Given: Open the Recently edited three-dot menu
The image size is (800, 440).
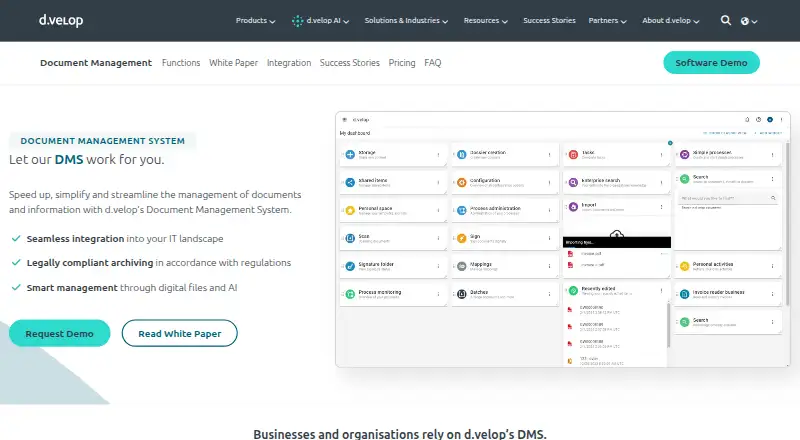Looking at the screenshot, I should pyautogui.click(x=662, y=290).
